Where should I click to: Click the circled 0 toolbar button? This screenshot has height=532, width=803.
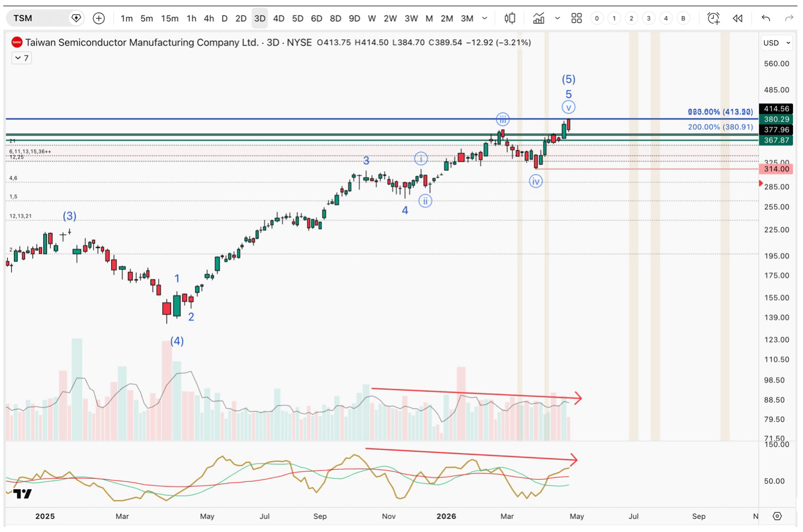point(597,18)
